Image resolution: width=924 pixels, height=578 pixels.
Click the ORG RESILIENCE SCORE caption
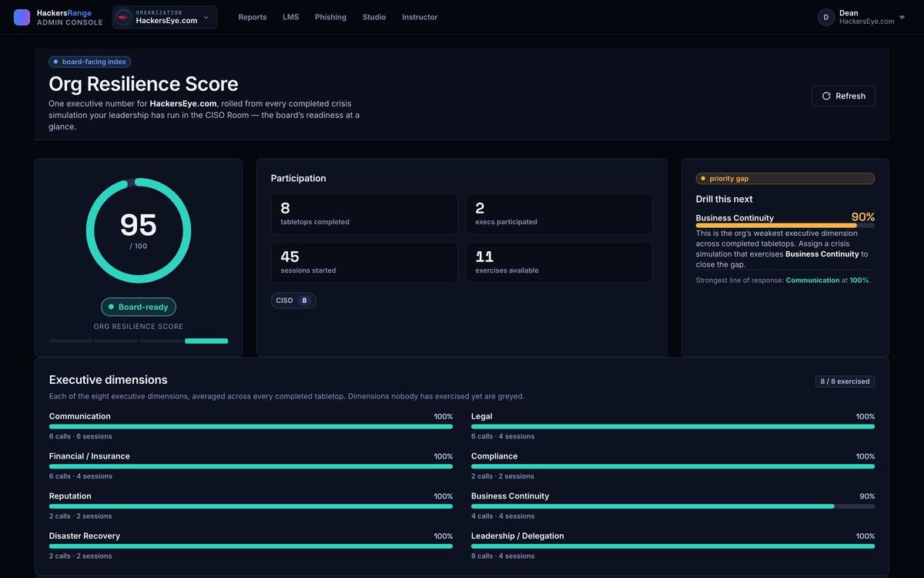coord(139,327)
